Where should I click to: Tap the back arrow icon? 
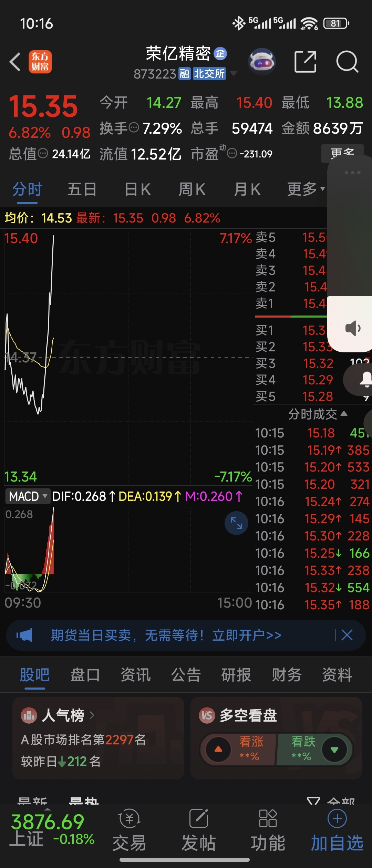coord(15,62)
